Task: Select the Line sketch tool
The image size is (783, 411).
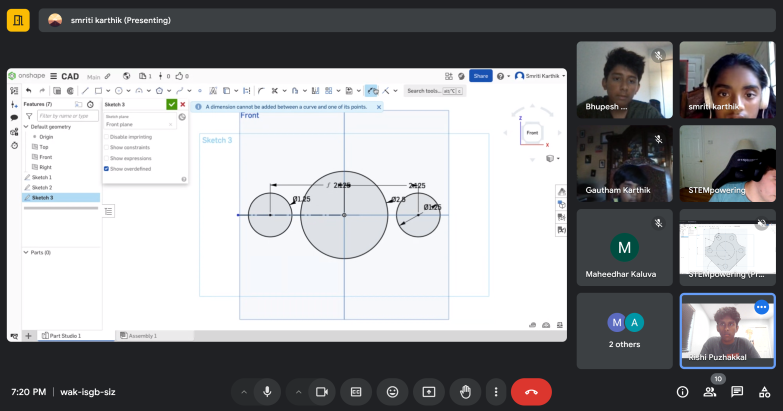Action: point(85,91)
